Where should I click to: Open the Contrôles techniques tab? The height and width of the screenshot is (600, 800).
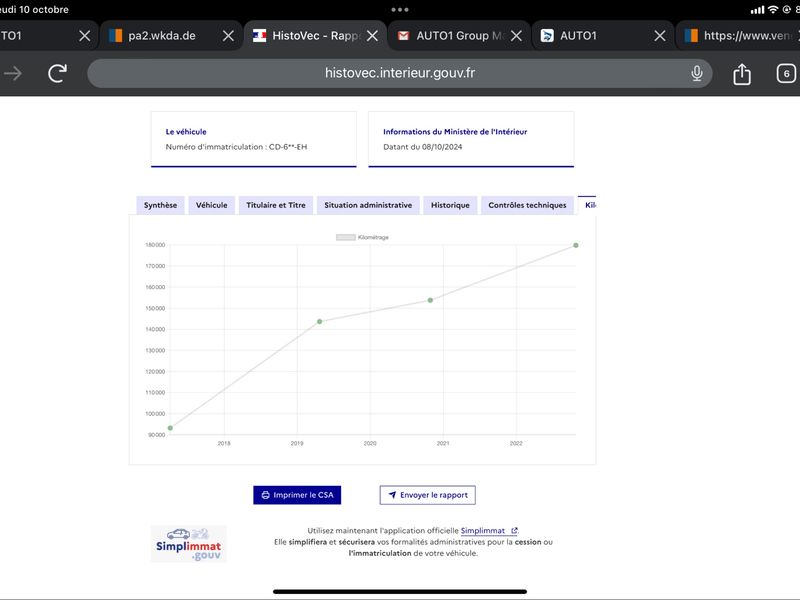(x=527, y=205)
